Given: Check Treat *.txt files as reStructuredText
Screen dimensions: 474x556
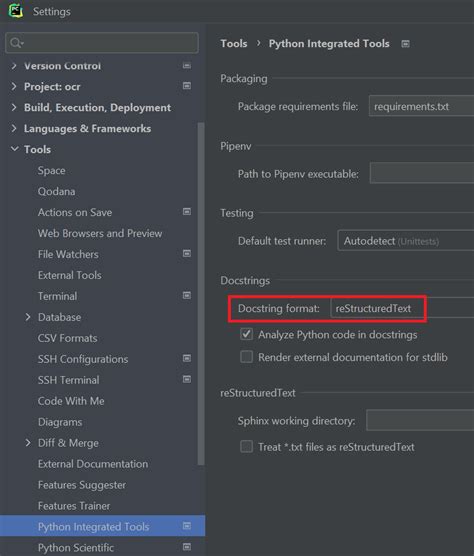Looking at the screenshot, I should tap(246, 446).
